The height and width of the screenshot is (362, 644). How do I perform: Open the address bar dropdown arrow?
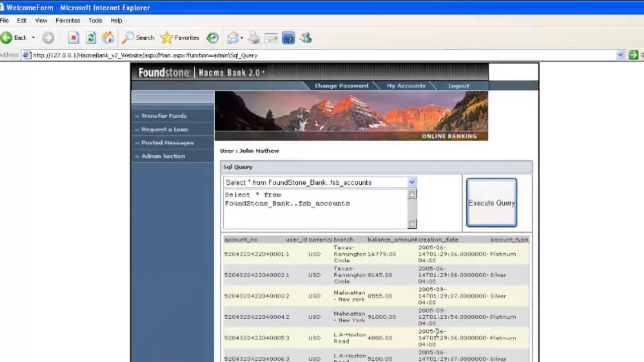(620, 55)
